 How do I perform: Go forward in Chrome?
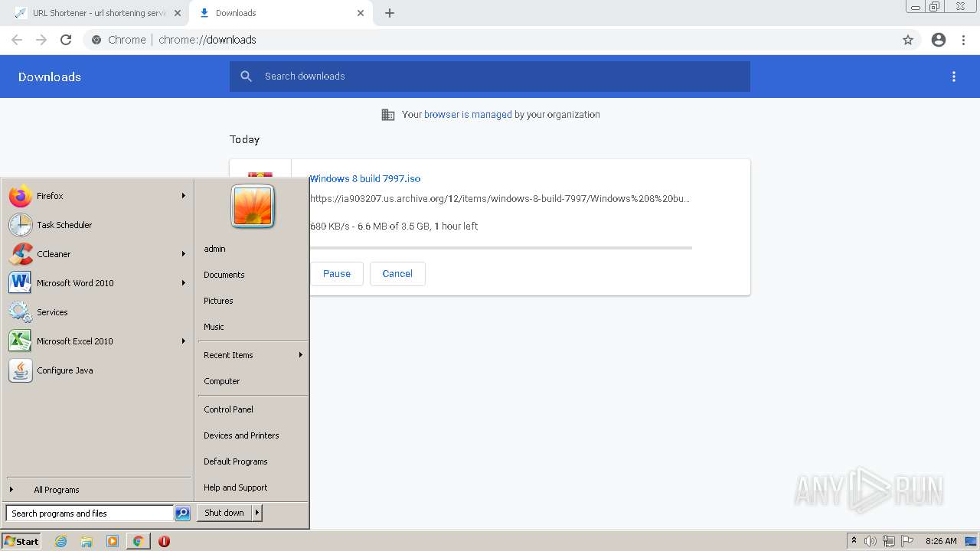(41, 40)
